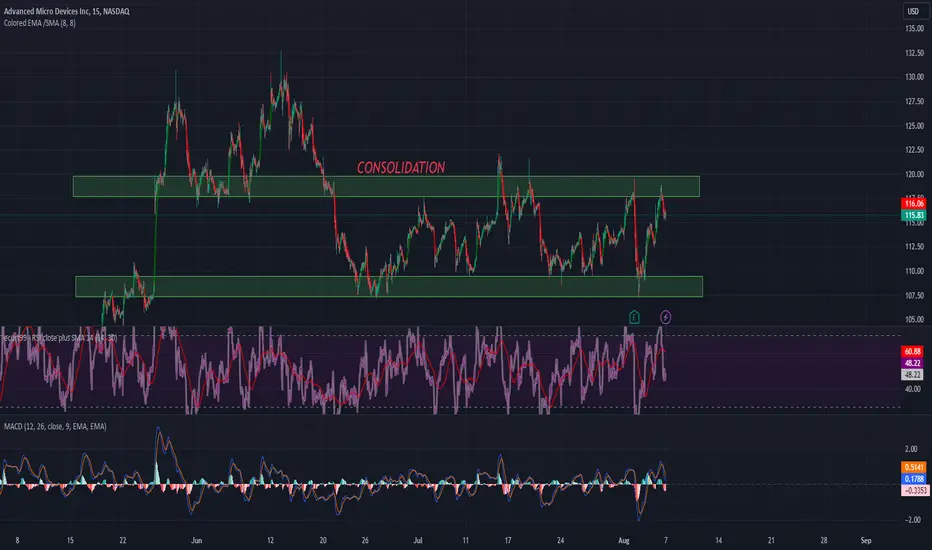Click the red 60.88 RSI value label
The image size is (932, 550).
point(912,351)
